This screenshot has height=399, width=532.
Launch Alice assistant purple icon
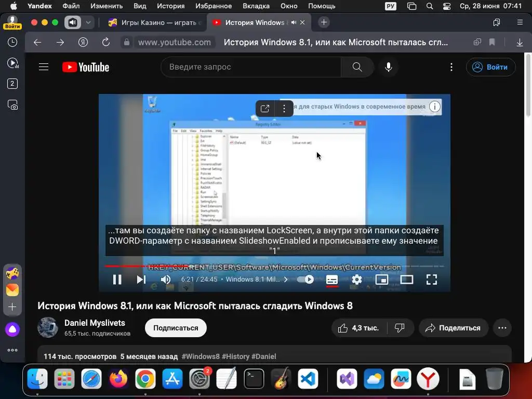click(12, 329)
